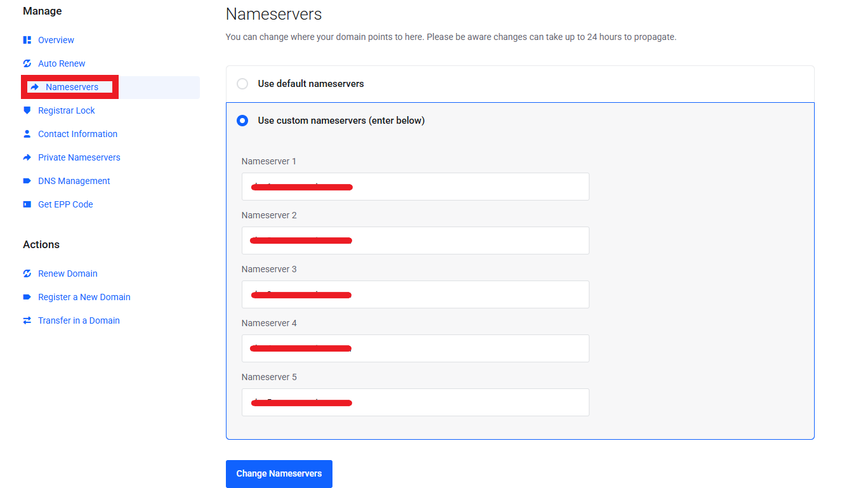Click the Registrar Lock shield icon

(x=27, y=110)
